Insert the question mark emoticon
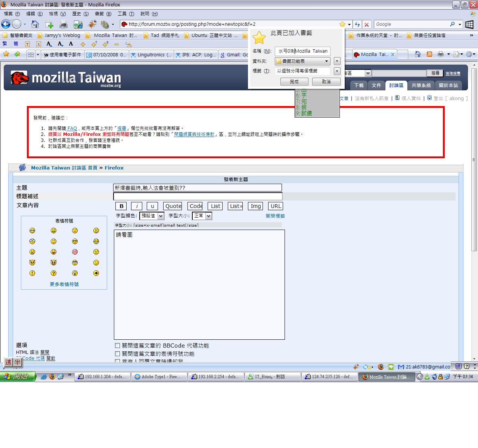Viewport: 478px width, 448px height. coord(54,273)
